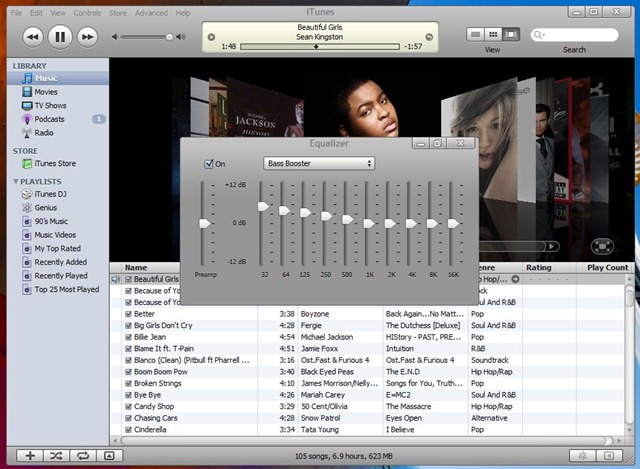Open the My Top Rated playlist
The image size is (640, 469).
[58, 248]
